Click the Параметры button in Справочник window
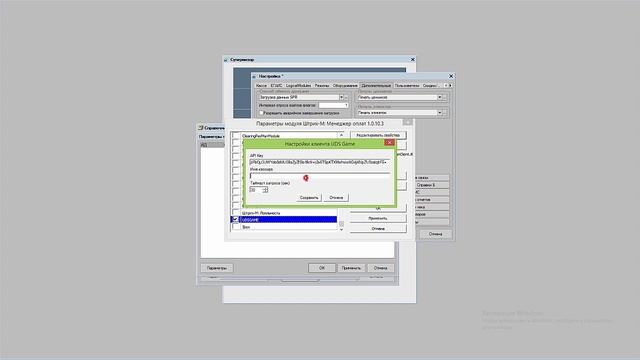 click(217, 268)
